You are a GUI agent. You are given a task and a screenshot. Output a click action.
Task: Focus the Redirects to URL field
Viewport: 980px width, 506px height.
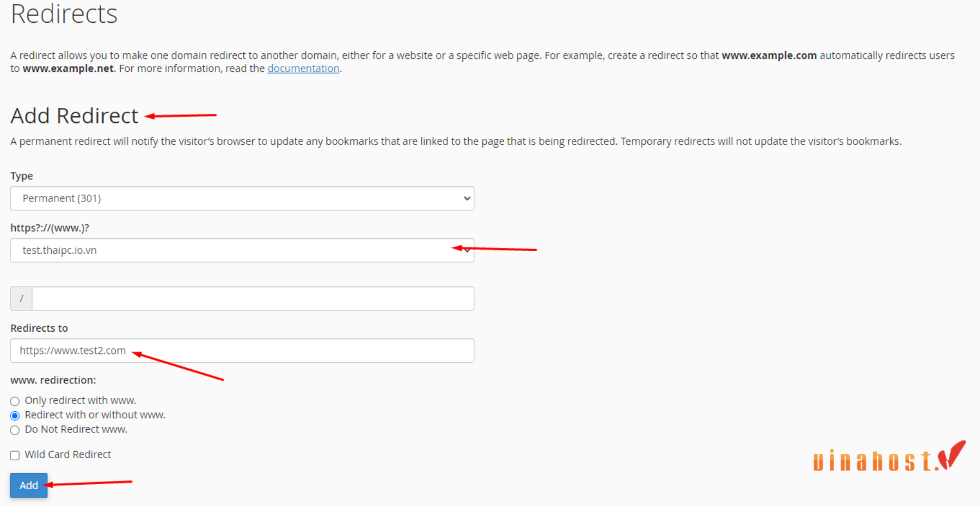coord(242,351)
